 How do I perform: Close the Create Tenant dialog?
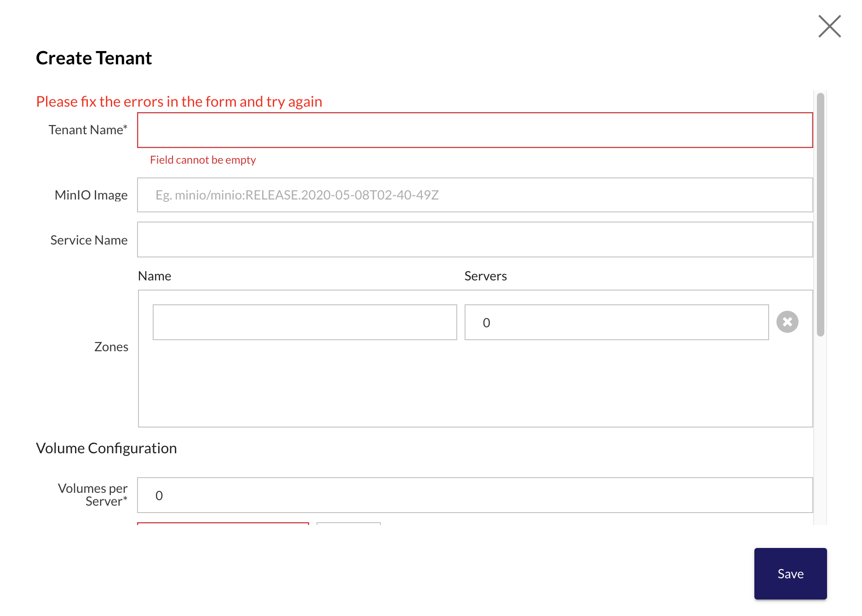pos(829,26)
